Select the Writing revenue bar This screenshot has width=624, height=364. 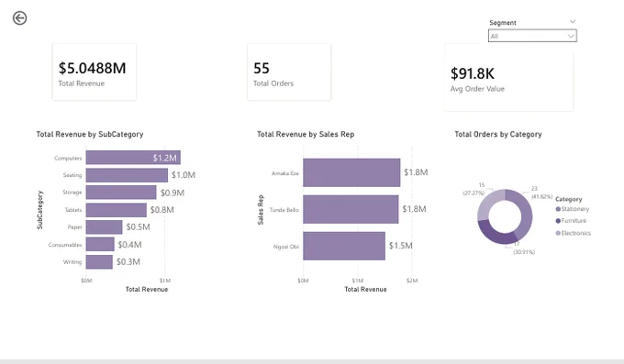99,262
